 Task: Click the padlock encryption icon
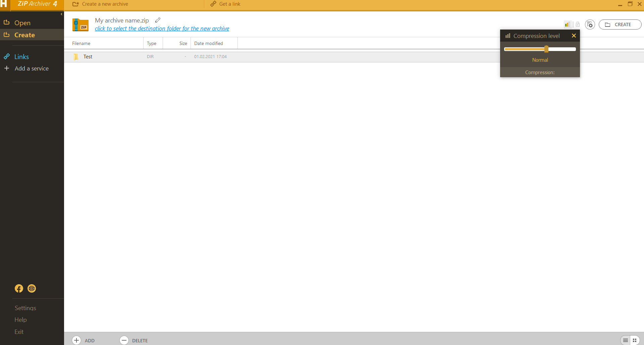pyautogui.click(x=578, y=24)
